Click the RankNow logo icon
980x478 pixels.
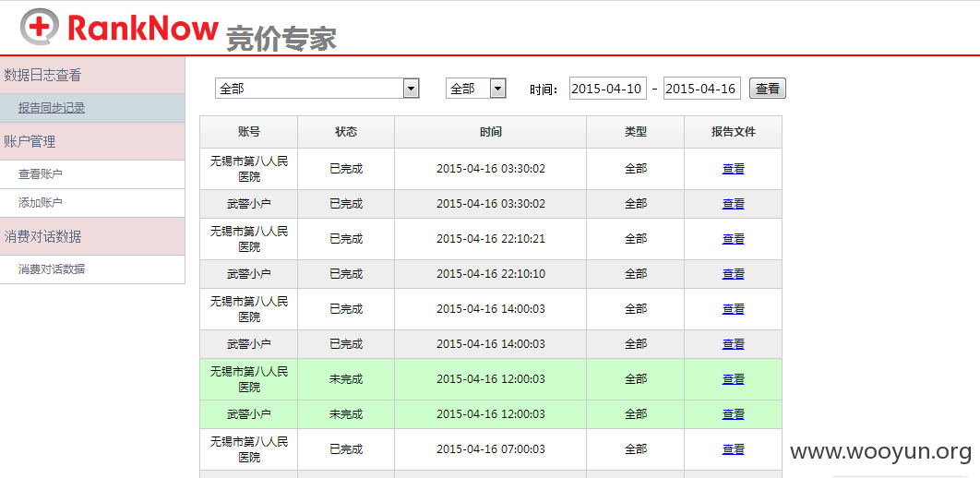[40, 26]
